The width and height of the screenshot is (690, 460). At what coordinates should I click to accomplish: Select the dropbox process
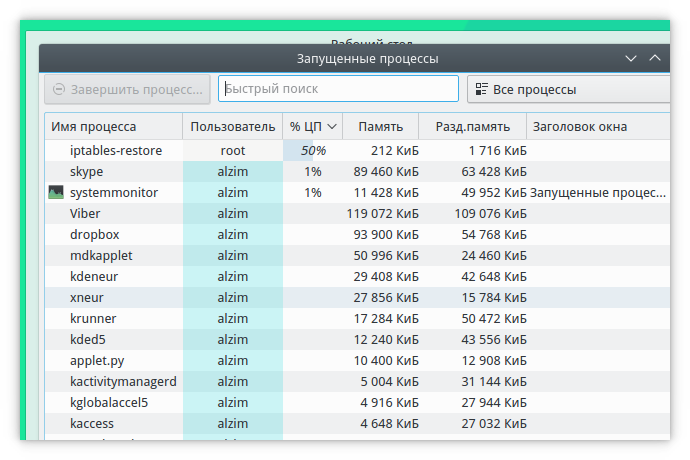point(94,235)
